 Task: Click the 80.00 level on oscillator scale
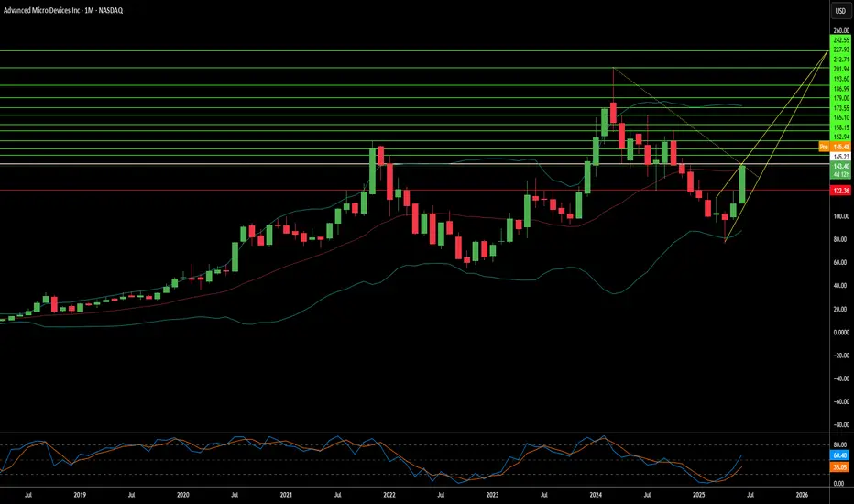pos(839,444)
